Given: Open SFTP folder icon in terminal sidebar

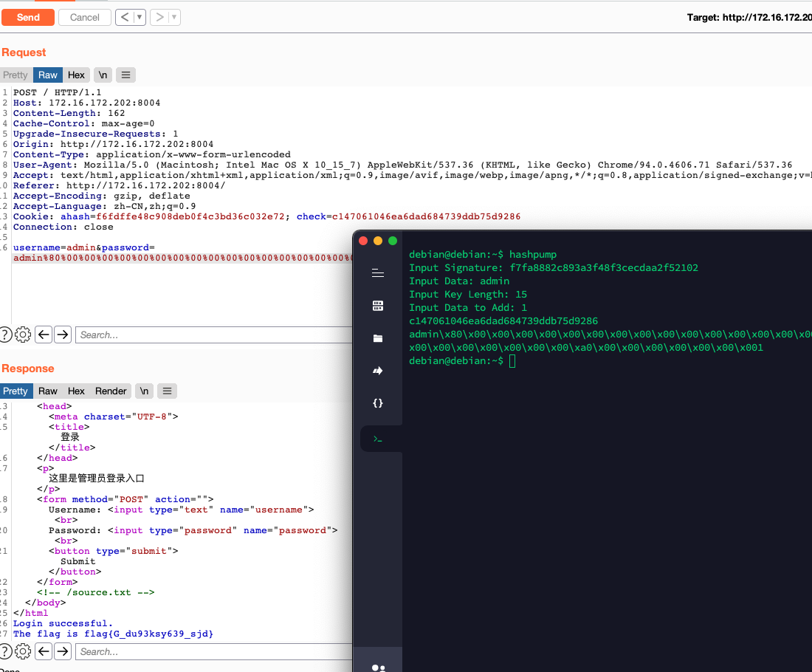Looking at the screenshot, I should tap(378, 338).
